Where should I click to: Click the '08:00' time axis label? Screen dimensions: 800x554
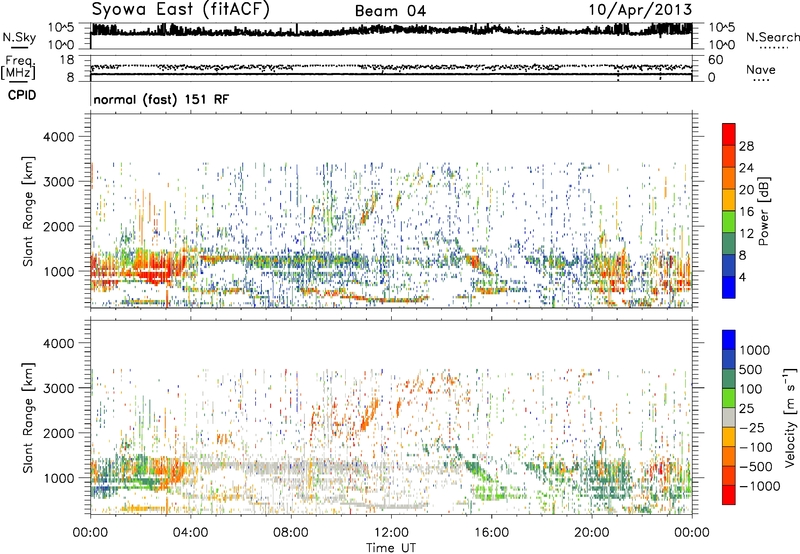pyautogui.click(x=290, y=533)
